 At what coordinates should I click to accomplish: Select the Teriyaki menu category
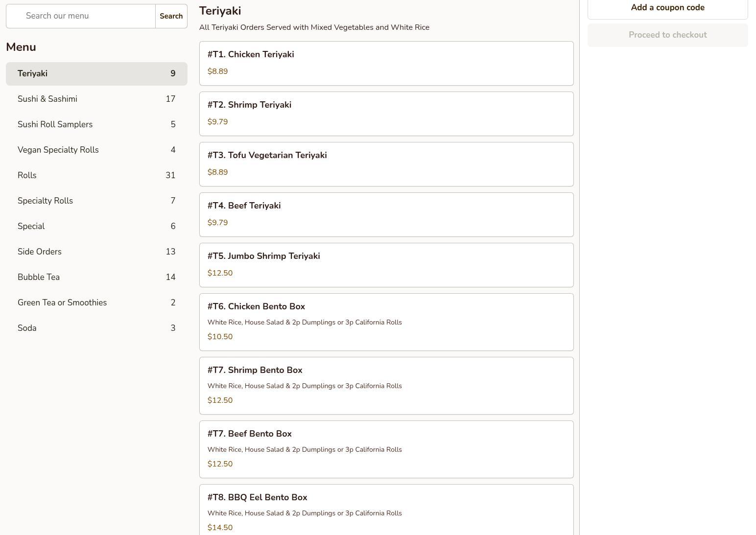(96, 74)
